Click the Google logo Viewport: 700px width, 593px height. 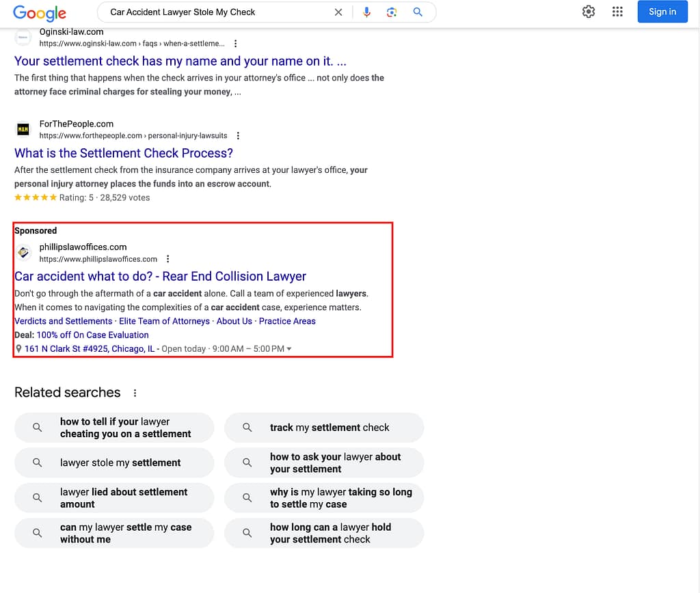[39, 13]
